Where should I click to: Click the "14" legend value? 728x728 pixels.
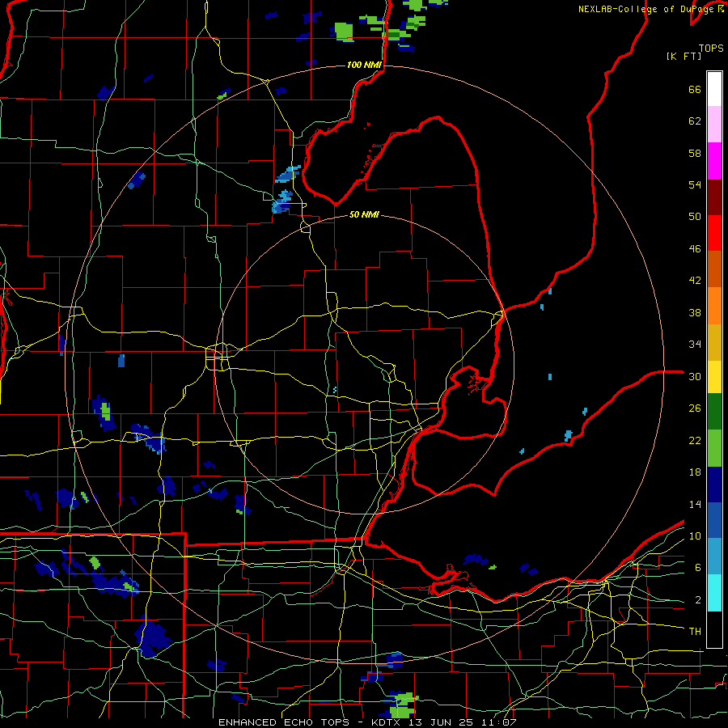pos(695,504)
